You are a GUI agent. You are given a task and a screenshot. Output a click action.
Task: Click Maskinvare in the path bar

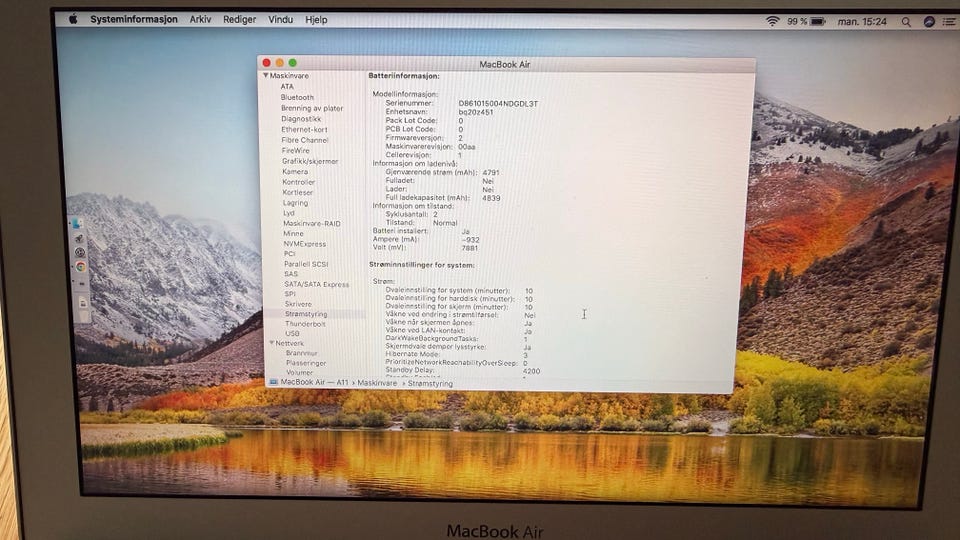coord(377,383)
